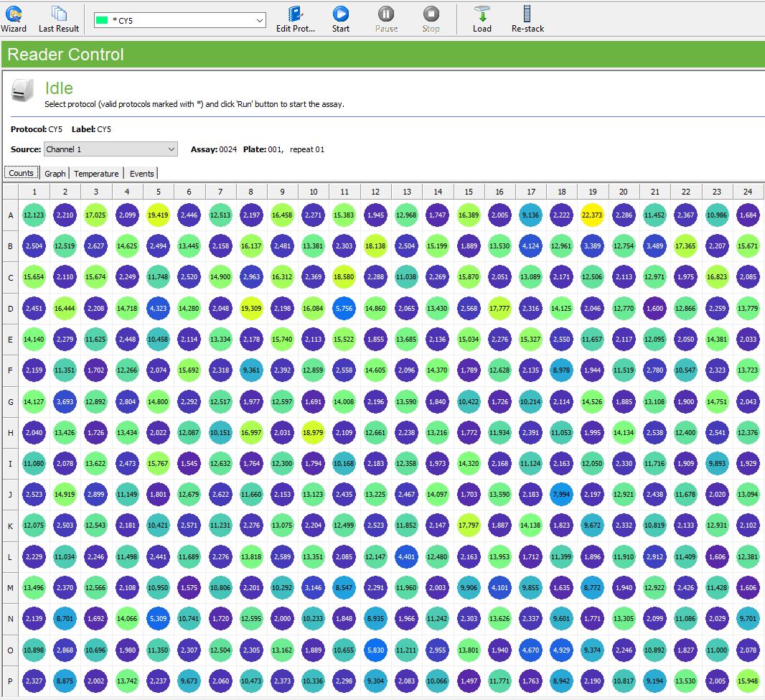
Task: Click well P24 showing 15,948
Action: [747, 681]
